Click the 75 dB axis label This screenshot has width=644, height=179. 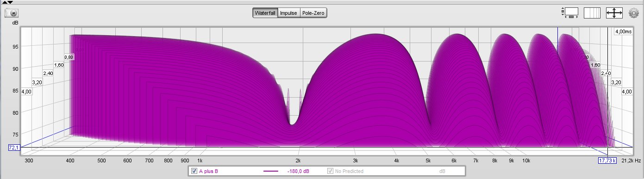point(15,135)
